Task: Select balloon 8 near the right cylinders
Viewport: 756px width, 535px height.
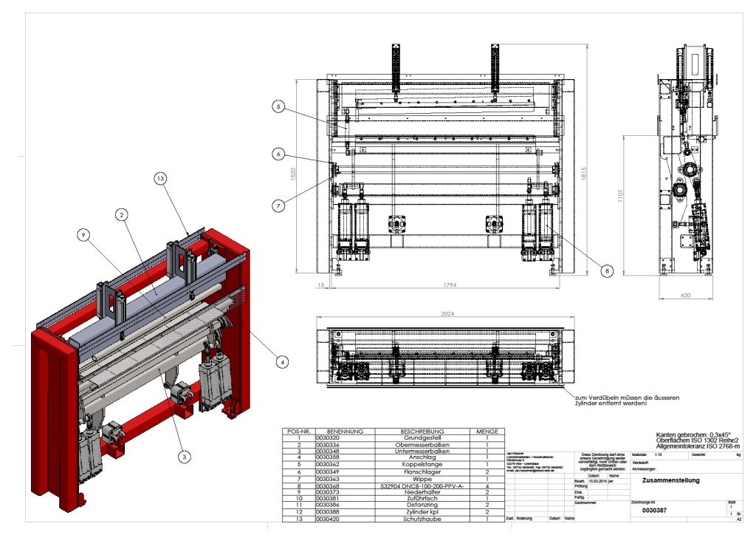Action: click(x=607, y=271)
